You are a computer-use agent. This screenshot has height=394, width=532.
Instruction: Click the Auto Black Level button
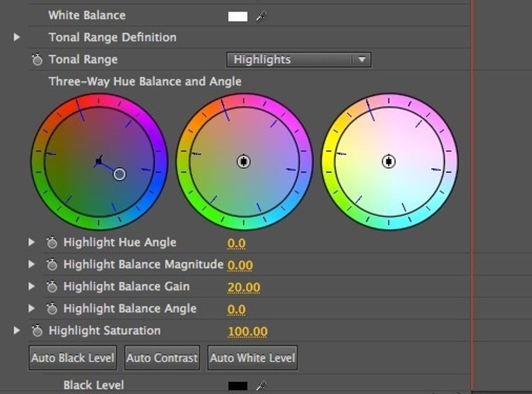coord(72,358)
